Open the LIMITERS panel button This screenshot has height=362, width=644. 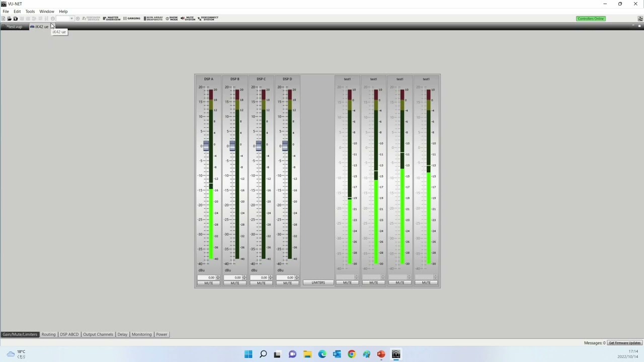pos(318,283)
